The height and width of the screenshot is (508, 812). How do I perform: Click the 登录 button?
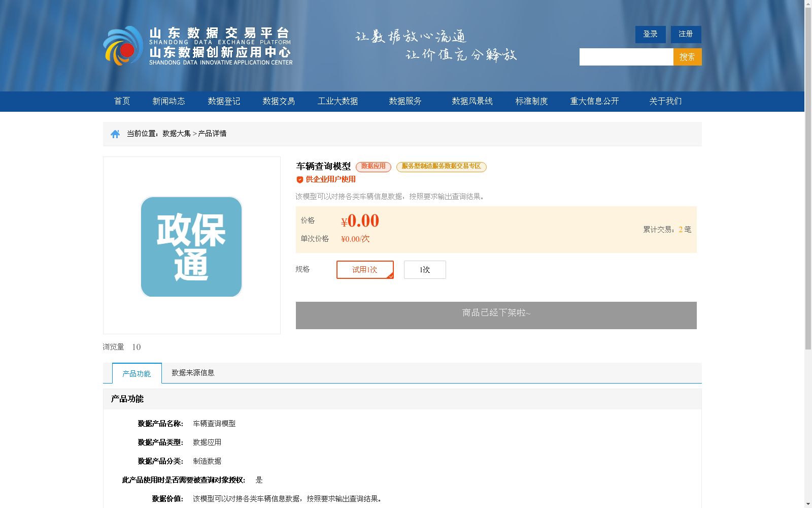coord(650,34)
